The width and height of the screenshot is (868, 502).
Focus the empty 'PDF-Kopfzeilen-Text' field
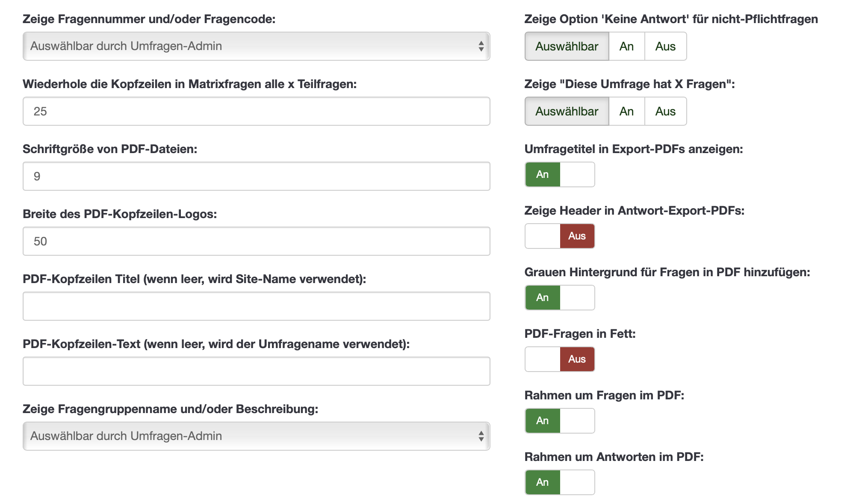tap(256, 371)
